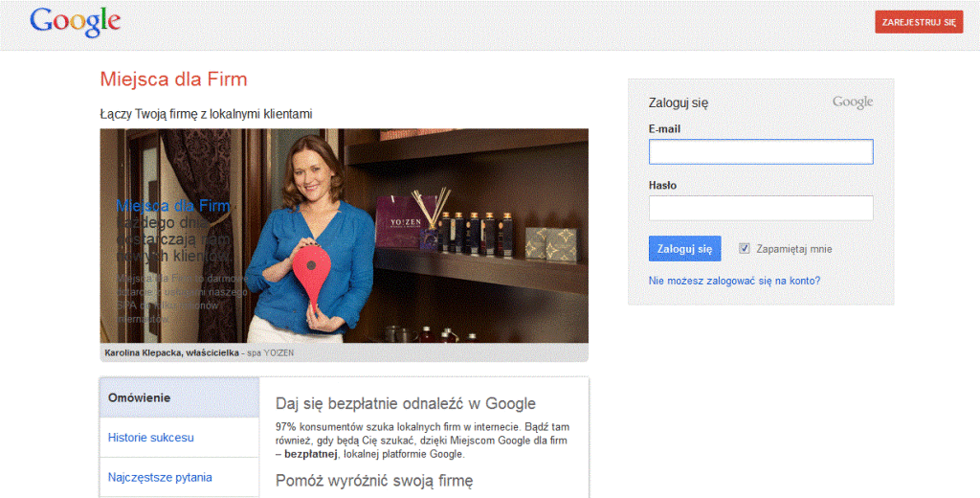The width and height of the screenshot is (980, 498).
Task: Click the small gray Google logo in sign-in box
Action: (852, 102)
